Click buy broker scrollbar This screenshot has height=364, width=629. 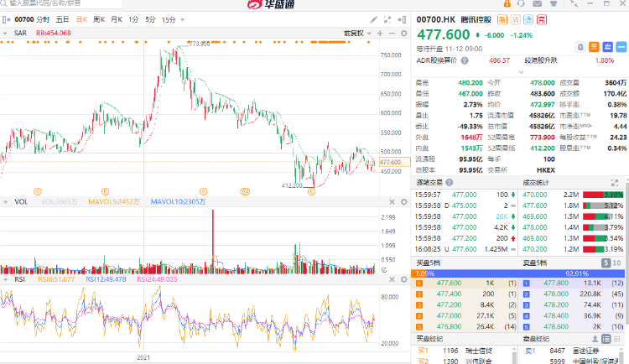point(514,356)
